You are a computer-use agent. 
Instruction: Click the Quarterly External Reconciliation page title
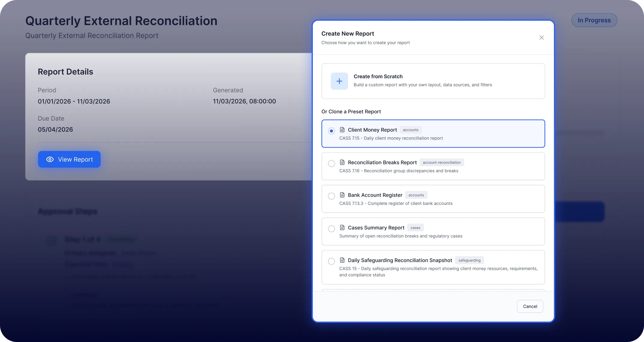pos(121,21)
